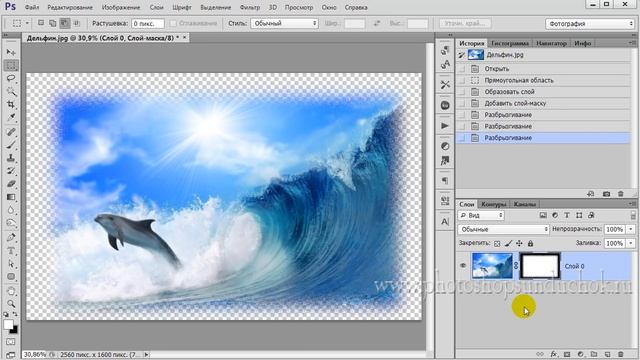Click the foreground color swatch
Image resolution: width=640 pixels, height=360 pixels.
pyautogui.click(x=8, y=325)
